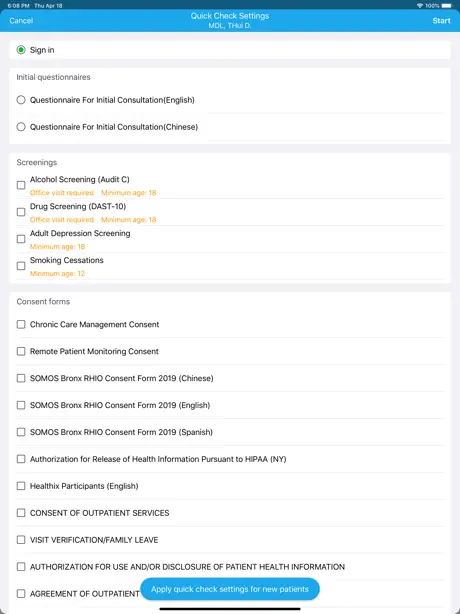The image size is (460, 614).
Task: Check Remote Patient Monitoring Consent
Action: (21, 351)
